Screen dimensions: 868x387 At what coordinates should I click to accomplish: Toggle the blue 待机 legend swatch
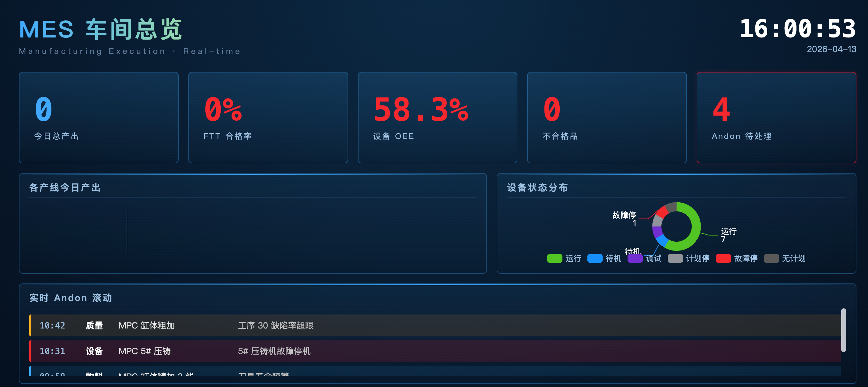point(595,258)
